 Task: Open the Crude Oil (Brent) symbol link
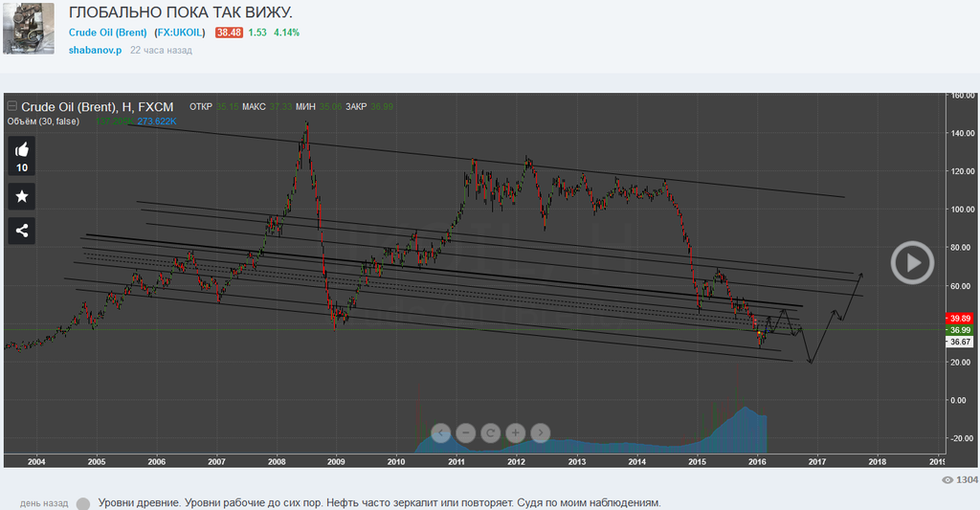pos(108,33)
